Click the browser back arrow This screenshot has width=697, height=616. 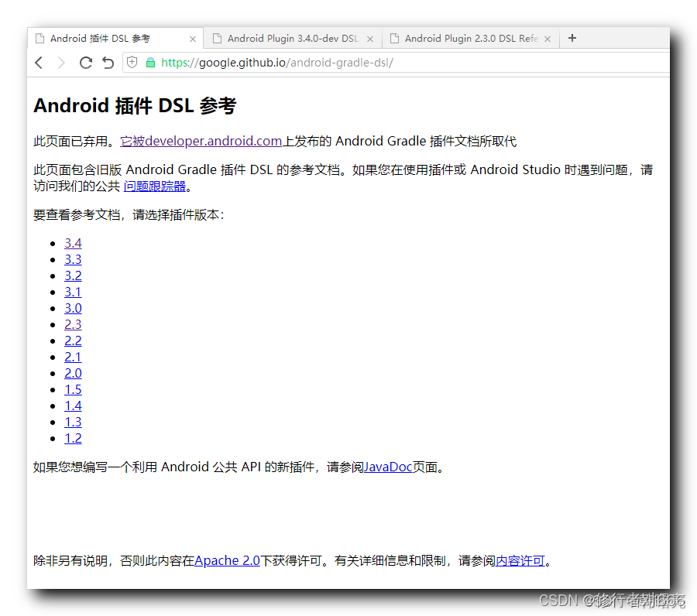39,62
